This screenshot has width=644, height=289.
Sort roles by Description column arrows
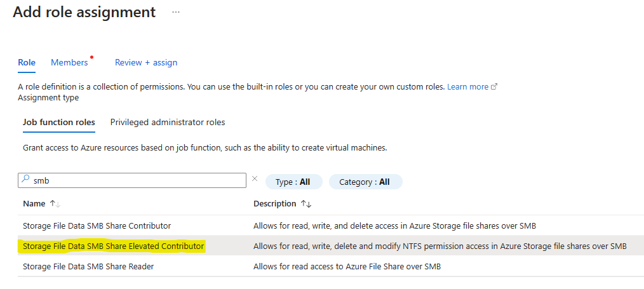point(306,204)
